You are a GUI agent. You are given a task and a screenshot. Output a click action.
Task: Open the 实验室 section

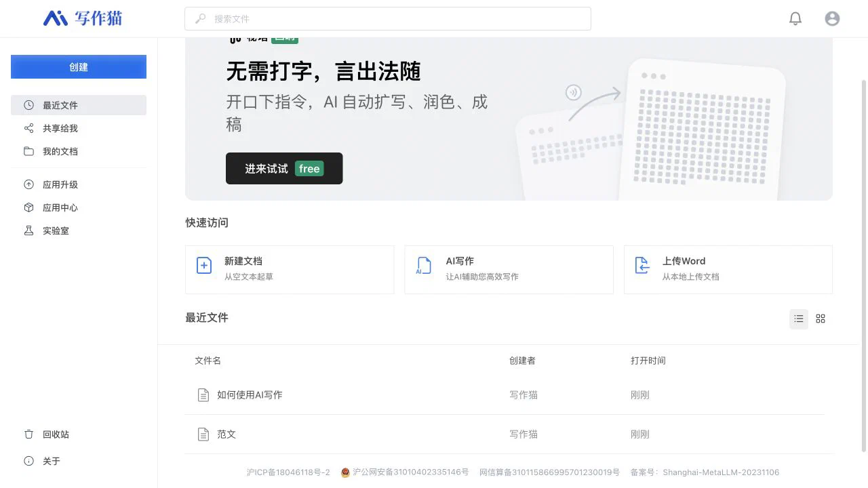point(79,230)
